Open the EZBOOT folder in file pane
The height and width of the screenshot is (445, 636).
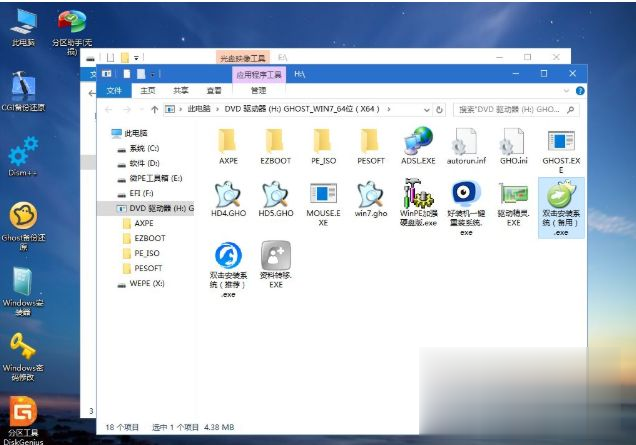[275, 140]
